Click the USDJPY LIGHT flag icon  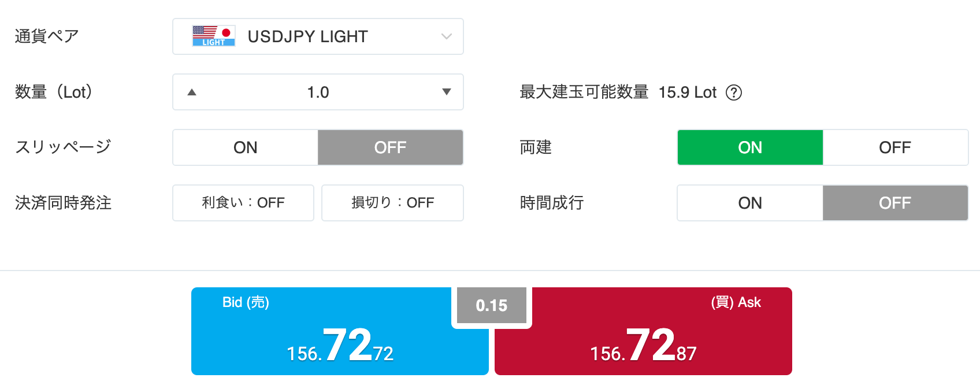pyautogui.click(x=213, y=36)
